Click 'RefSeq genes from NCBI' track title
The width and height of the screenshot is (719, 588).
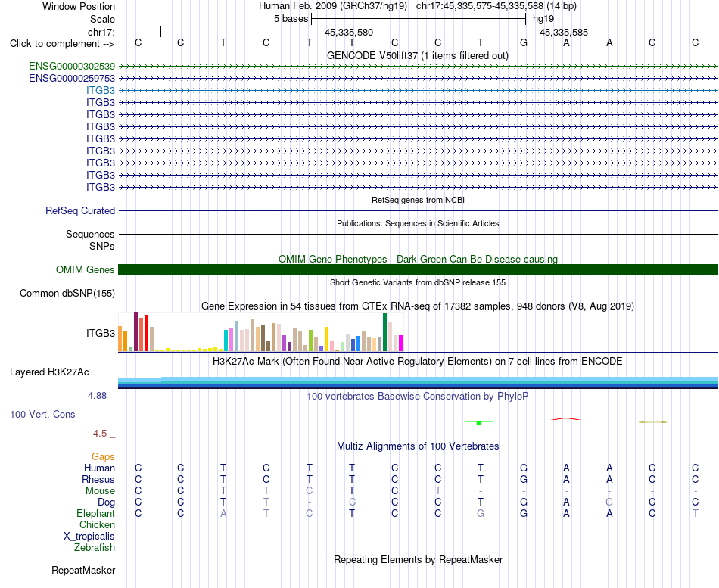419,200
